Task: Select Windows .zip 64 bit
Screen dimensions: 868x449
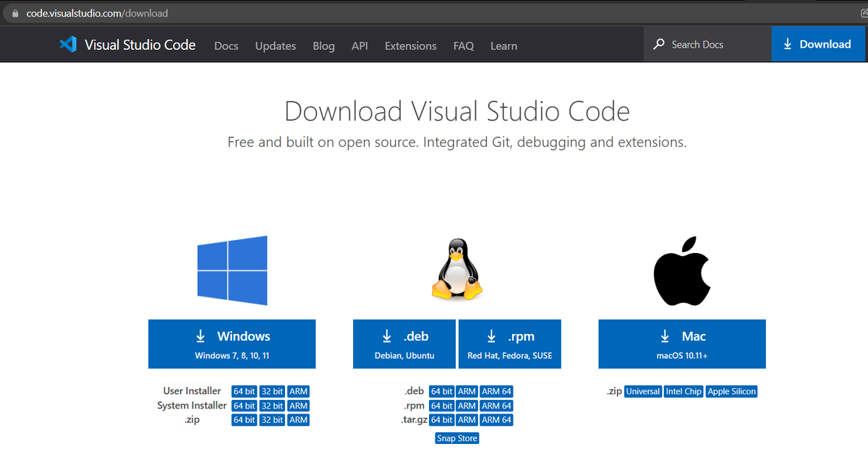Action: click(x=244, y=420)
